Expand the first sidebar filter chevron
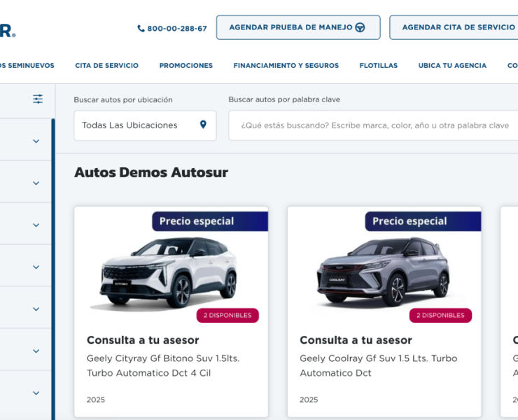Screen dimensions: 518x420 pos(36,141)
